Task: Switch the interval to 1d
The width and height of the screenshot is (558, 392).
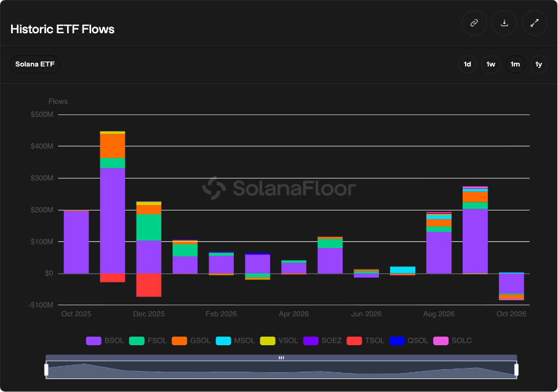Action: pos(467,65)
